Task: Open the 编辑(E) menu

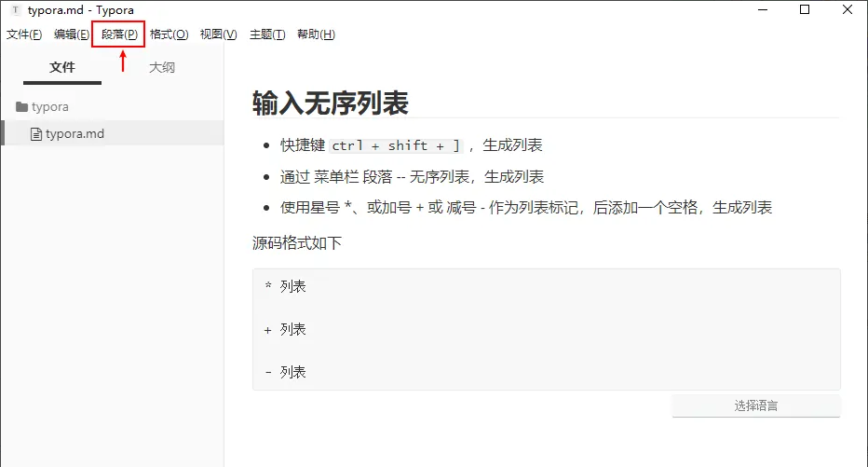Action: pyautogui.click(x=72, y=34)
